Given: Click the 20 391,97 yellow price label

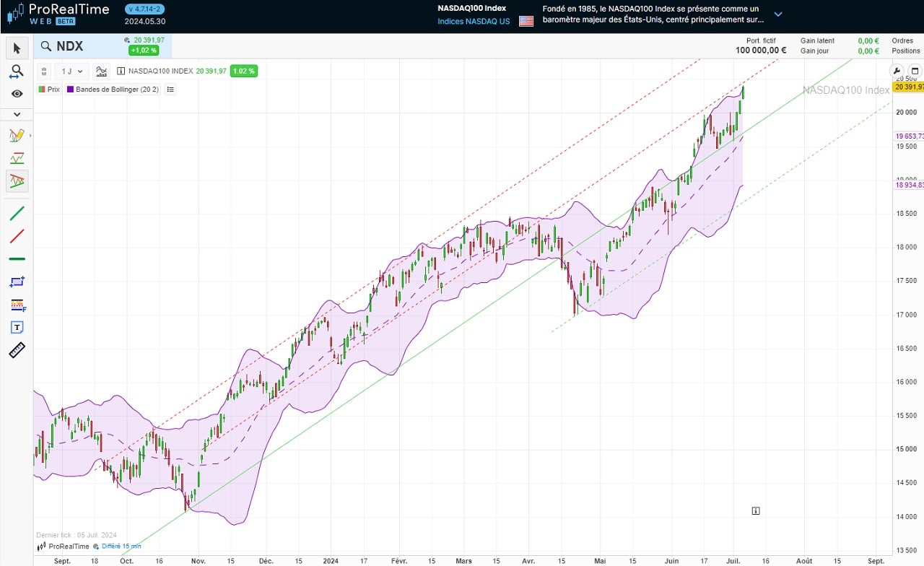Looking at the screenshot, I should [x=908, y=87].
